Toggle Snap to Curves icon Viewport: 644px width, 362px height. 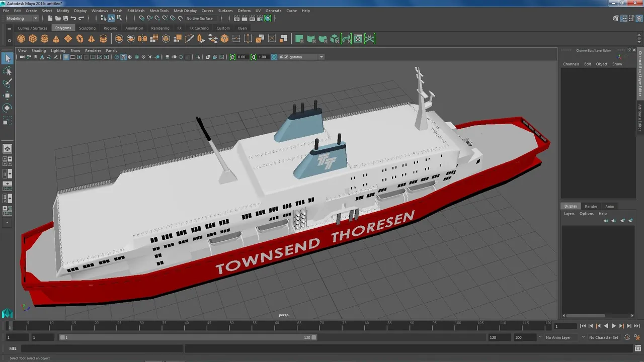point(149,18)
